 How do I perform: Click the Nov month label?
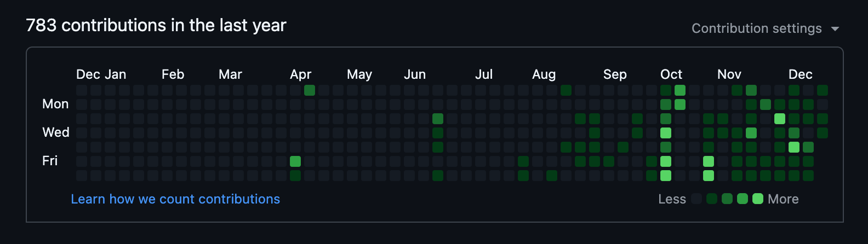tap(729, 74)
